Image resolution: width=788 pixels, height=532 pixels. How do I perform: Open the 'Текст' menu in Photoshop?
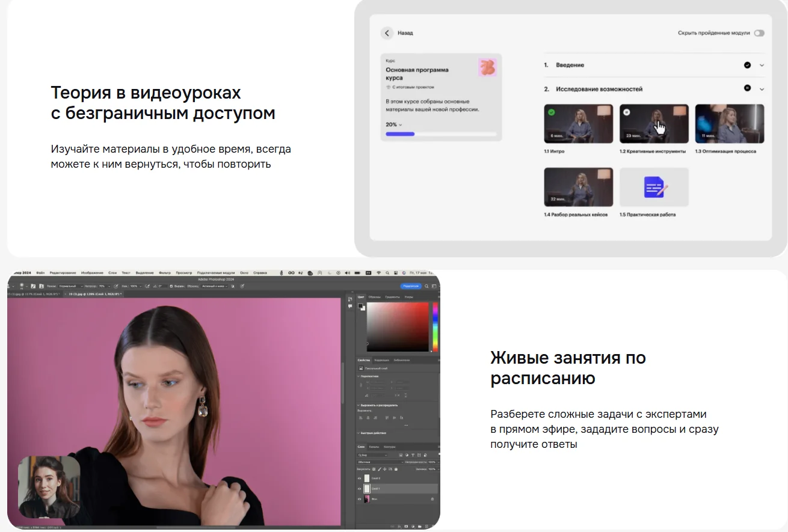point(126,273)
